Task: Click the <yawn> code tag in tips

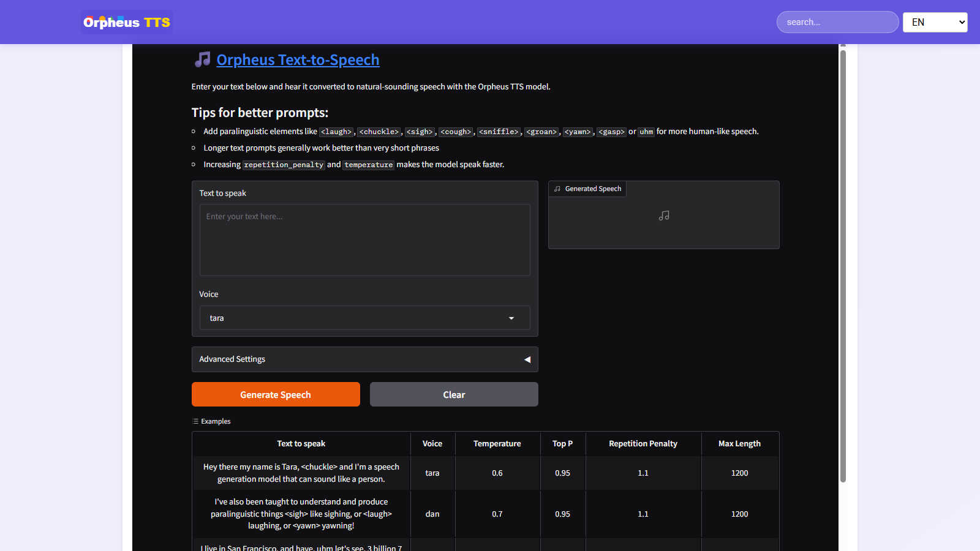Action: tap(578, 132)
